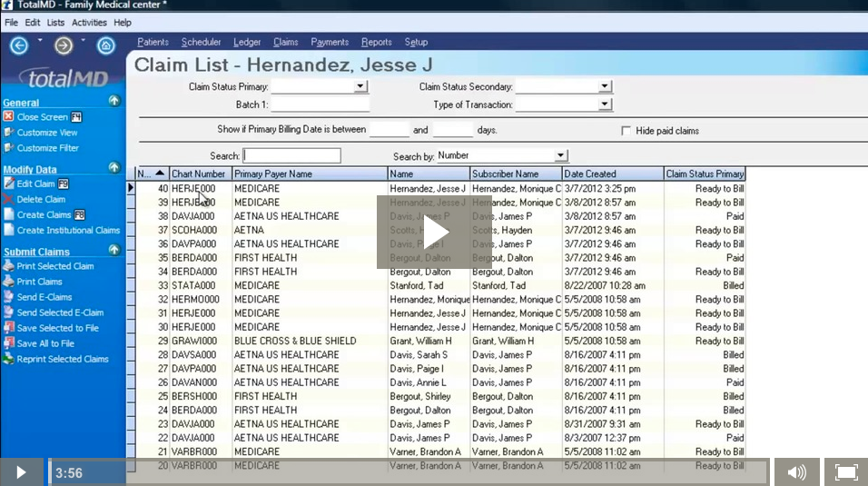Sort by the Chart Number column header

click(201, 174)
